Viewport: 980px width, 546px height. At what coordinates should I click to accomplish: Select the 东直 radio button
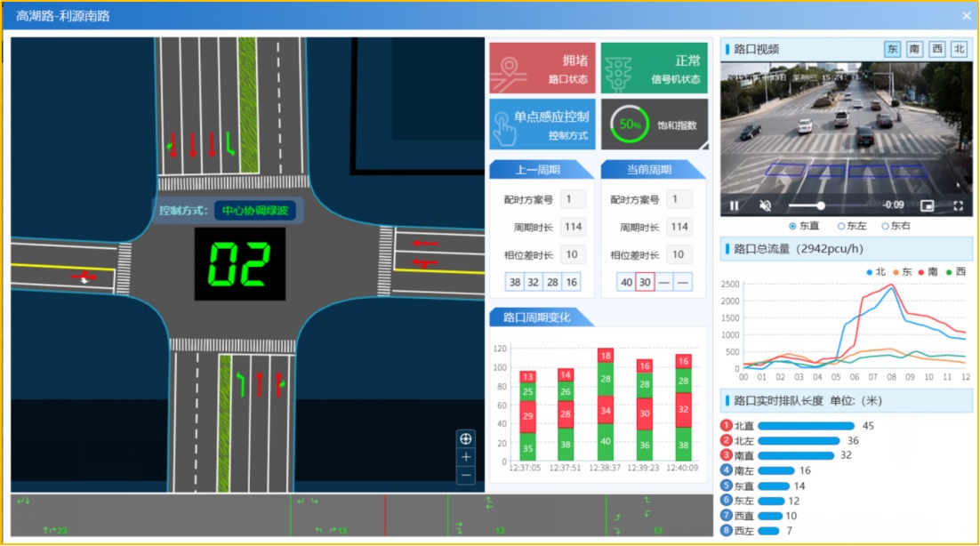pos(792,227)
